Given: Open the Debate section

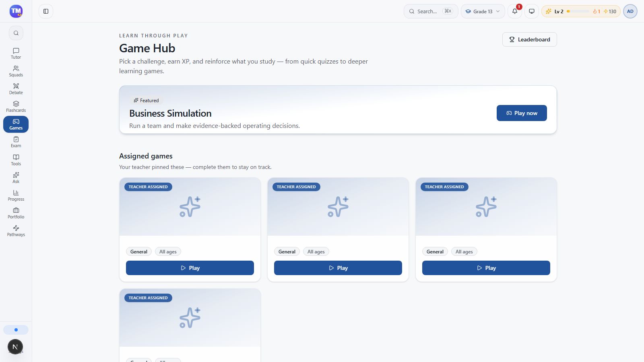Looking at the screenshot, I should pos(16,89).
